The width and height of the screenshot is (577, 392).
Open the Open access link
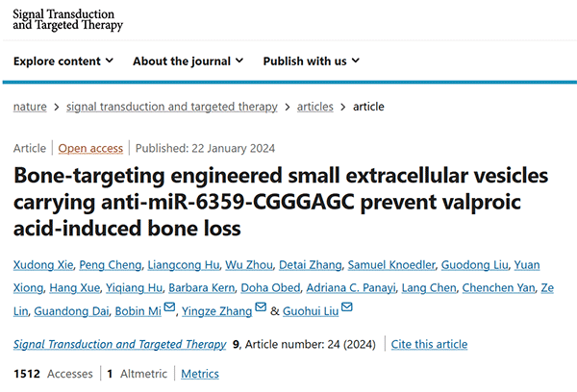click(90, 148)
